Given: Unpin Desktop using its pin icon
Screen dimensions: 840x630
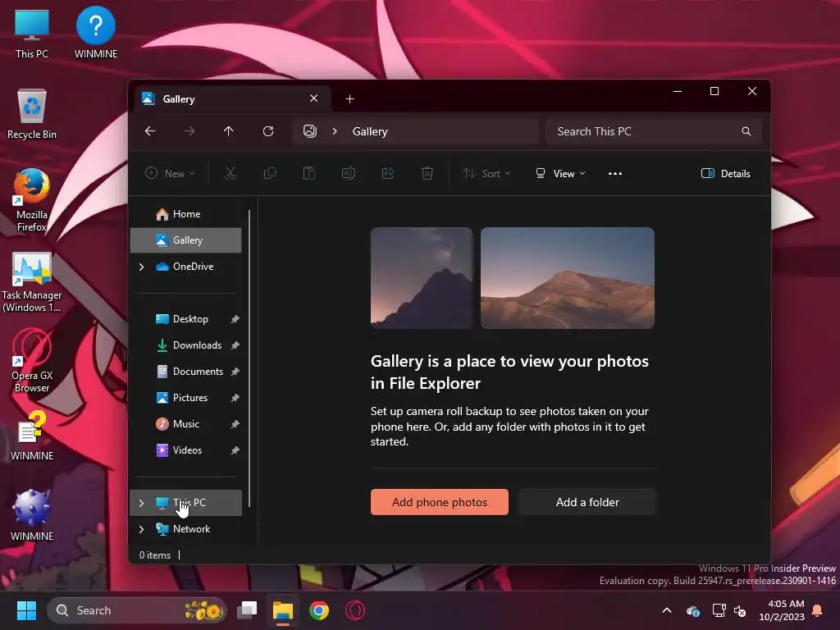Looking at the screenshot, I should [x=235, y=319].
